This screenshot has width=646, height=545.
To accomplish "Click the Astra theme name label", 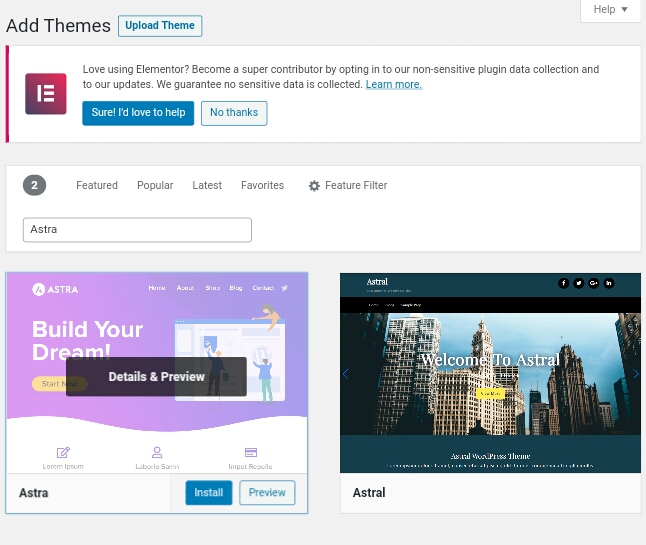I will tap(33, 493).
